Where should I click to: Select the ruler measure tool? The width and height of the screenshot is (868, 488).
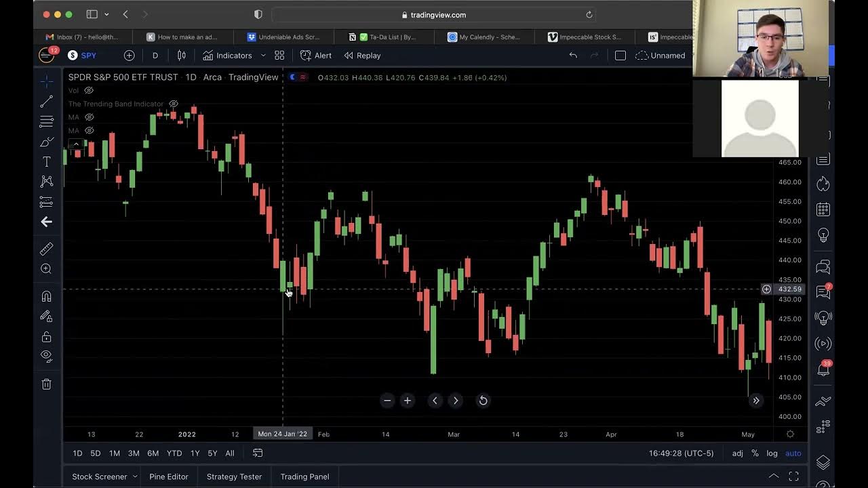(x=46, y=249)
